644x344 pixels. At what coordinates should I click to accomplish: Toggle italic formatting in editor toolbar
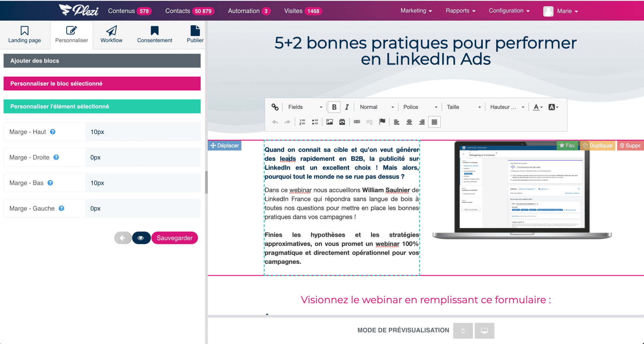[x=347, y=107]
